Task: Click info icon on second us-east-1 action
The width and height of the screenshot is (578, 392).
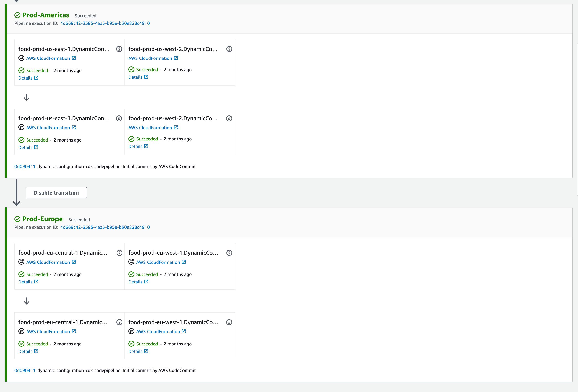Action: click(x=119, y=119)
